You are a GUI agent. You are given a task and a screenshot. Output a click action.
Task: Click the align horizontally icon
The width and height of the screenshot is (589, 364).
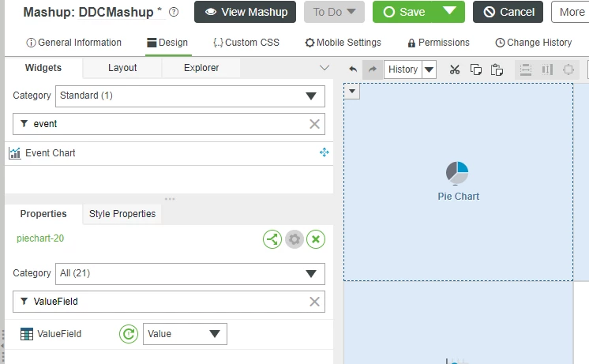point(526,69)
